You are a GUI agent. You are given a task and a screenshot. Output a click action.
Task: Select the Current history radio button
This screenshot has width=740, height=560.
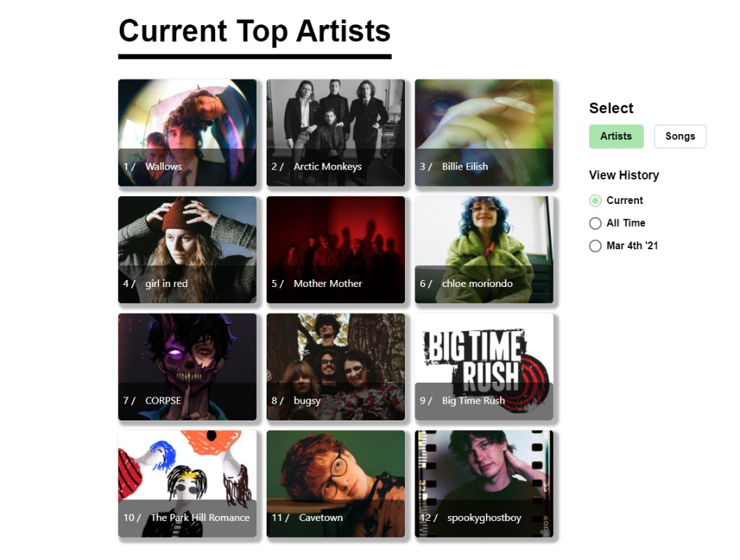595,200
